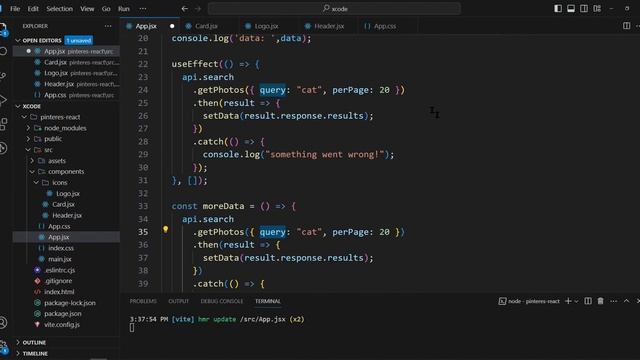Go forward with the navigation arrow
The height and width of the screenshot is (360, 640).
[198, 9]
